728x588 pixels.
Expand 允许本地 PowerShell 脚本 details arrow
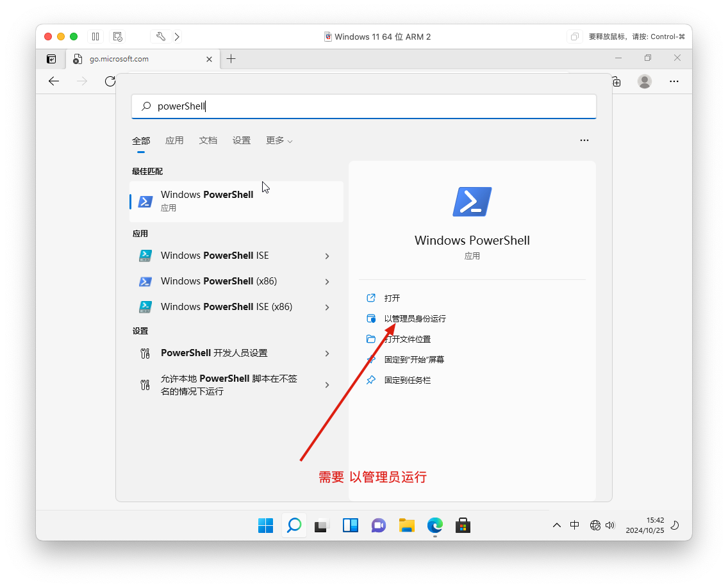click(x=327, y=385)
